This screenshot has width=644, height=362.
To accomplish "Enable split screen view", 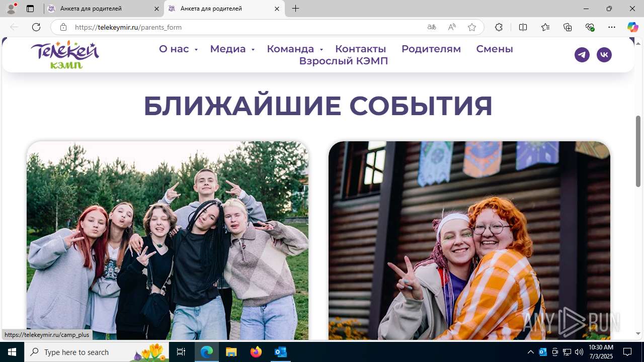I will click(x=523, y=27).
